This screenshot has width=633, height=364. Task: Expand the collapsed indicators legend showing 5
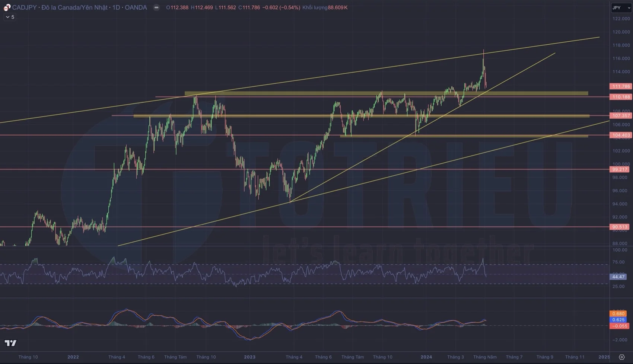click(x=10, y=17)
